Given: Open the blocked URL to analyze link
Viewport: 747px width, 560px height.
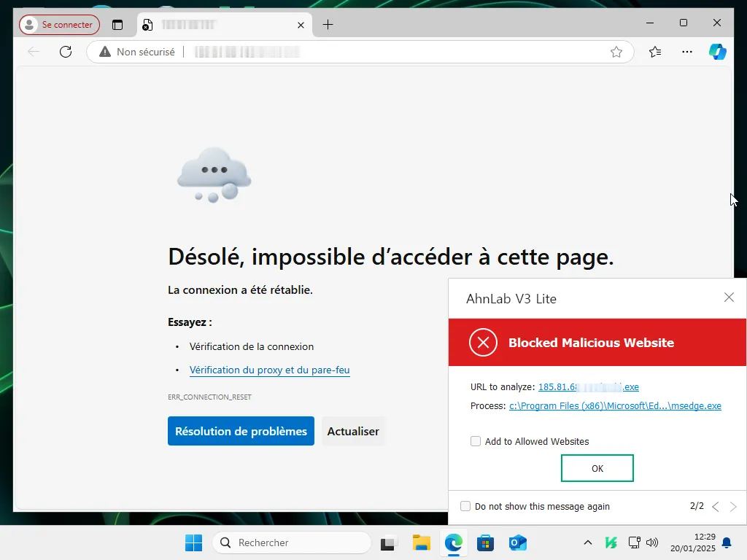Looking at the screenshot, I should coord(589,387).
